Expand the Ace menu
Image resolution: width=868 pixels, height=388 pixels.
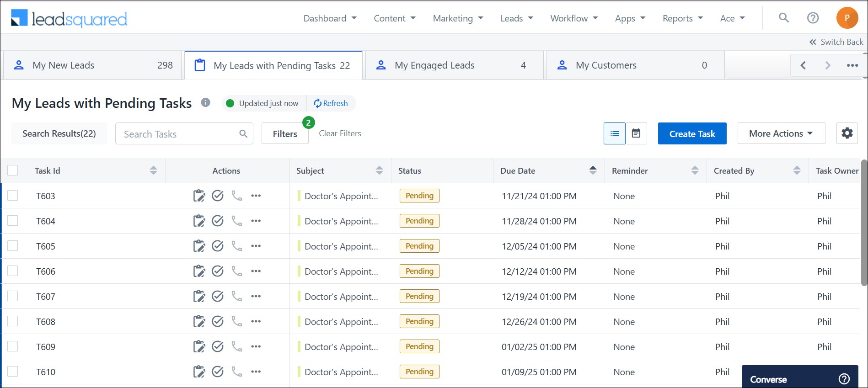click(x=733, y=18)
